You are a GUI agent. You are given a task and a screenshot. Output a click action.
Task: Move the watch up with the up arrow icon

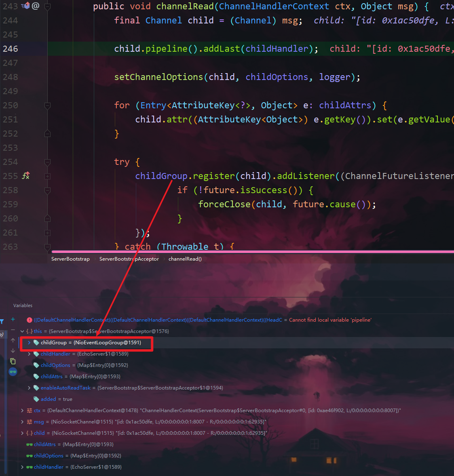pyautogui.click(x=13, y=340)
